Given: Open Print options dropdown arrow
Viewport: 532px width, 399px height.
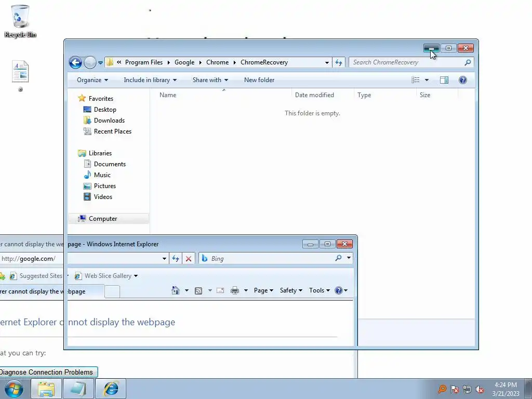Looking at the screenshot, I should 246,290.
